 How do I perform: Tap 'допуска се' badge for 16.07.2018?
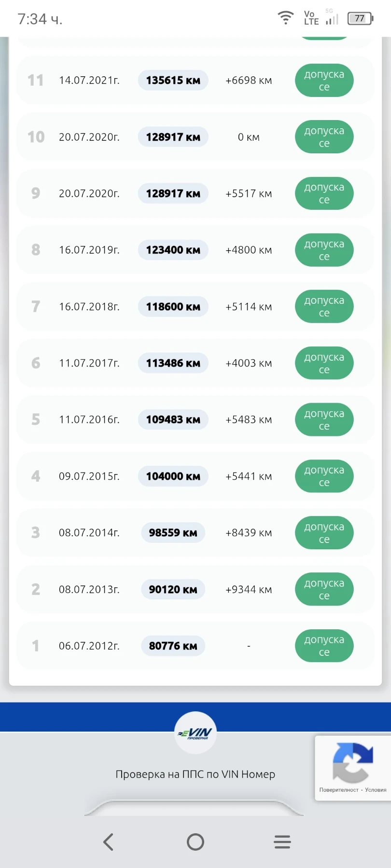[x=324, y=307]
